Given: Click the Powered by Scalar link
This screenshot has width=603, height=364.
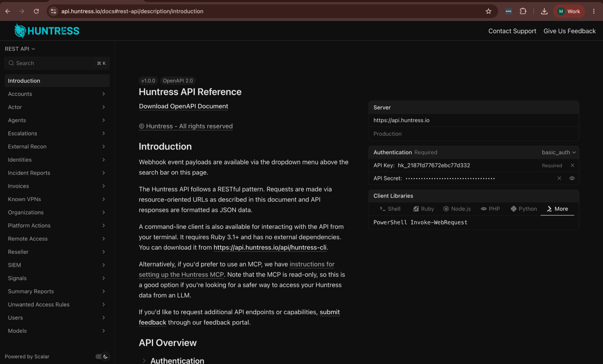Looking at the screenshot, I should [x=27, y=356].
